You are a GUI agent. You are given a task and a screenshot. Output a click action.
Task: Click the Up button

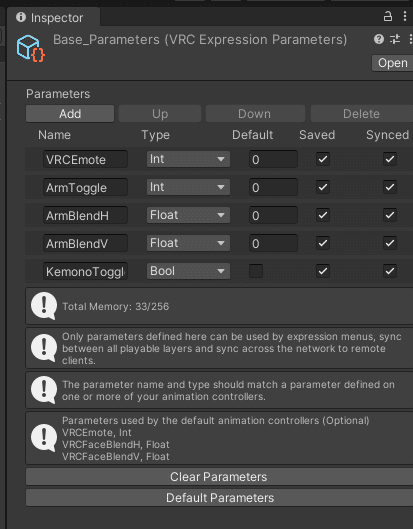160,114
